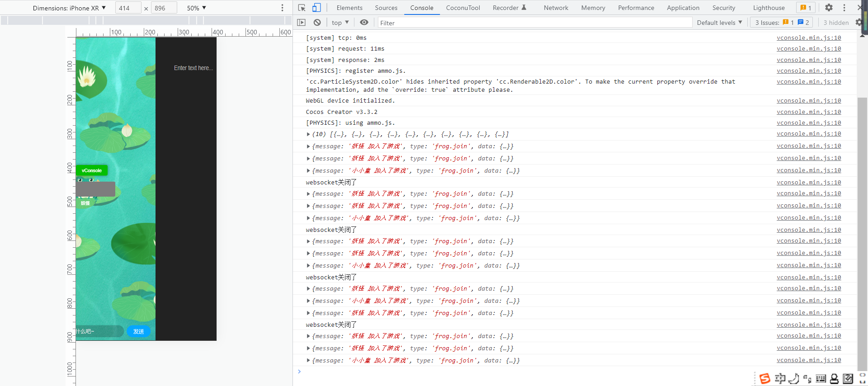The width and height of the screenshot is (868, 386).
Task: Click the device height field showing 896
Action: 164,8
